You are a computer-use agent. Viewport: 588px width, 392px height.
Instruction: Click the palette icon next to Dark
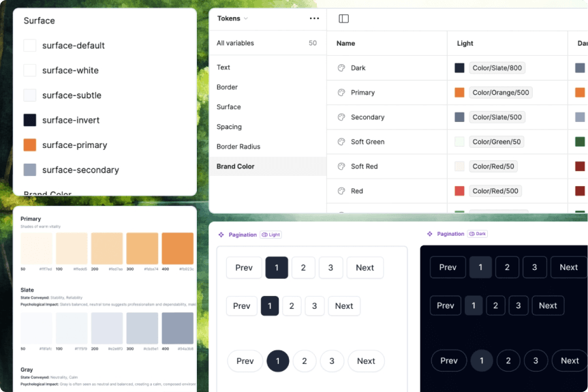pyautogui.click(x=341, y=68)
